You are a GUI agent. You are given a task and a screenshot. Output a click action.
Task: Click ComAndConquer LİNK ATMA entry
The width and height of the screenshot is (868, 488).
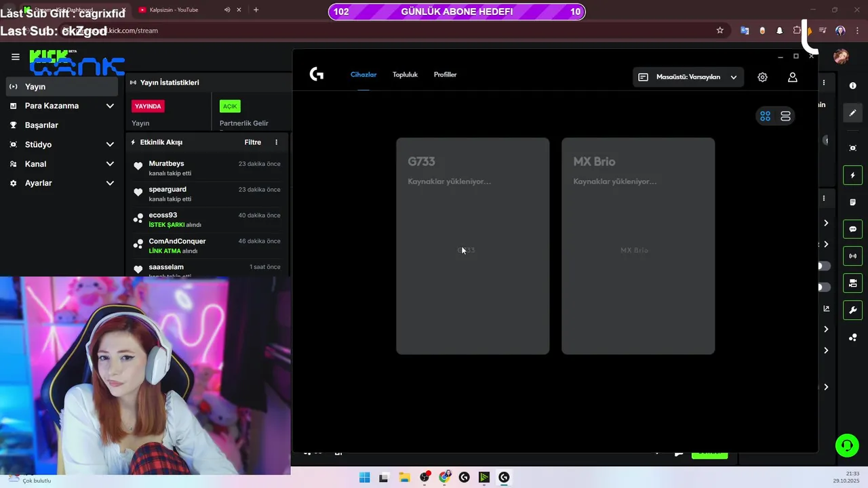pos(207,246)
